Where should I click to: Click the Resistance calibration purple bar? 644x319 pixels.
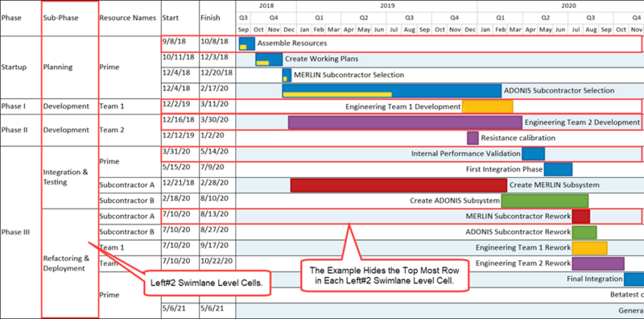click(473, 138)
